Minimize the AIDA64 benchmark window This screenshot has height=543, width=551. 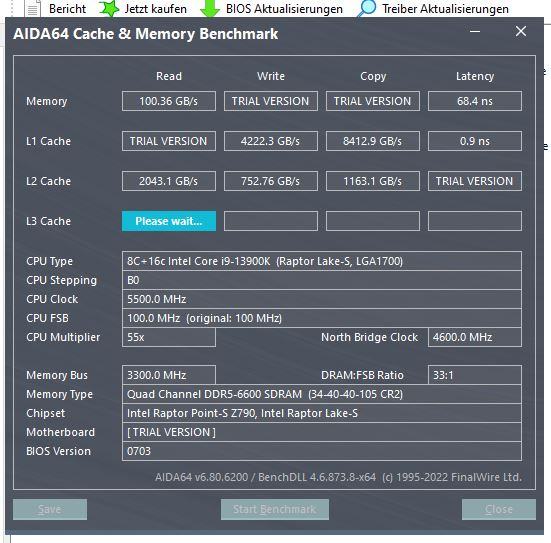click(x=475, y=31)
